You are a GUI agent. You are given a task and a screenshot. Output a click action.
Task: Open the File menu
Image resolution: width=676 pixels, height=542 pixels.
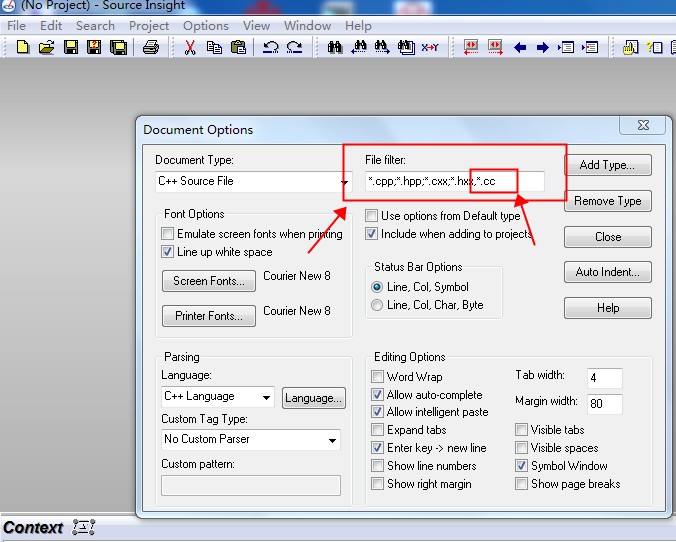tap(16, 26)
